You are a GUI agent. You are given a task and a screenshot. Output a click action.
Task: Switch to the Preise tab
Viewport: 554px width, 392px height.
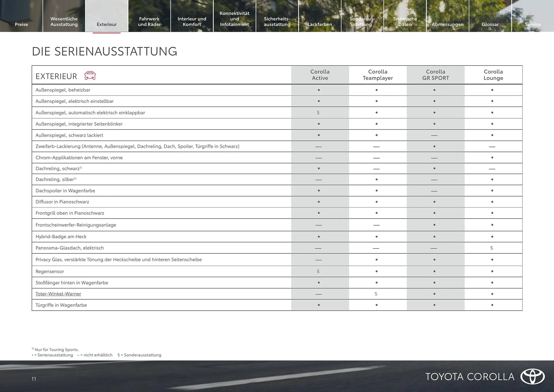[x=21, y=24]
